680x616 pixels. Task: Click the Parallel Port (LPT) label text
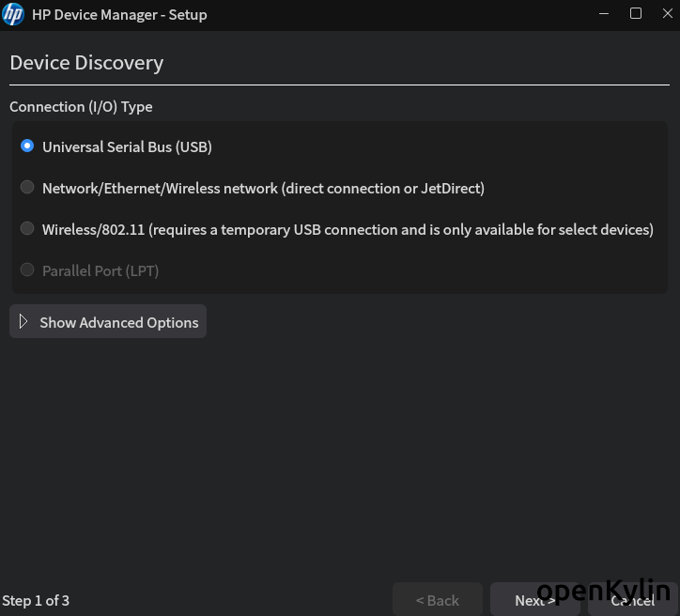click(x=100, y=270)
